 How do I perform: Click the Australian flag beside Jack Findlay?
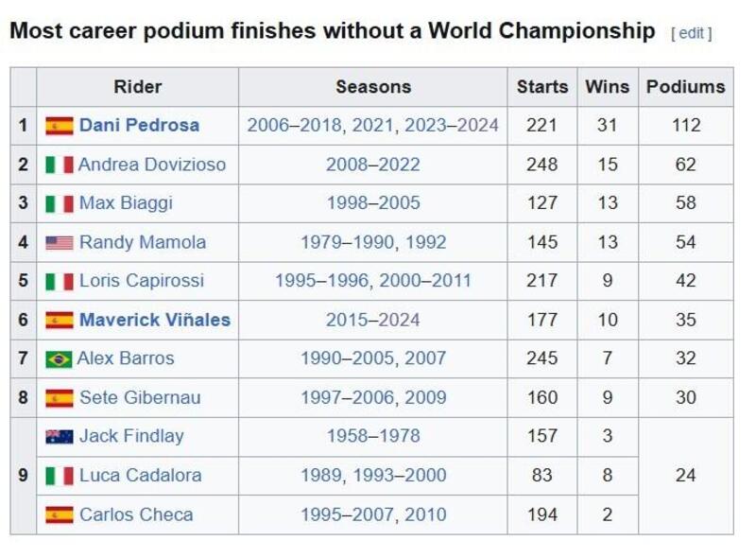[59, 437]
